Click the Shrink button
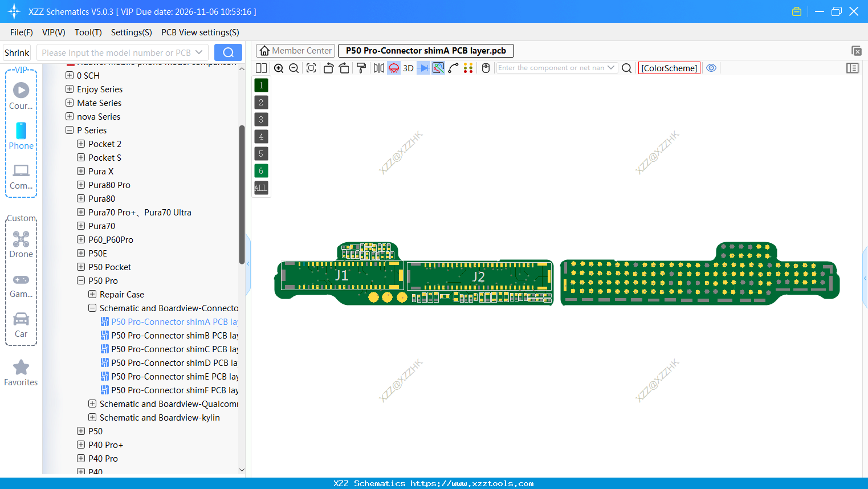This screenshot has height=489, width=868. 17,52
